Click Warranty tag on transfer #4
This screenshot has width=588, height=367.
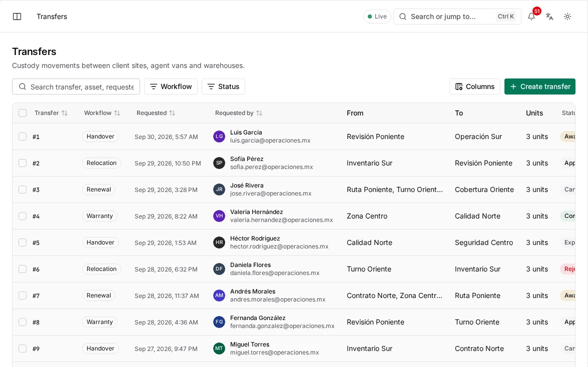tap(100, 216)
